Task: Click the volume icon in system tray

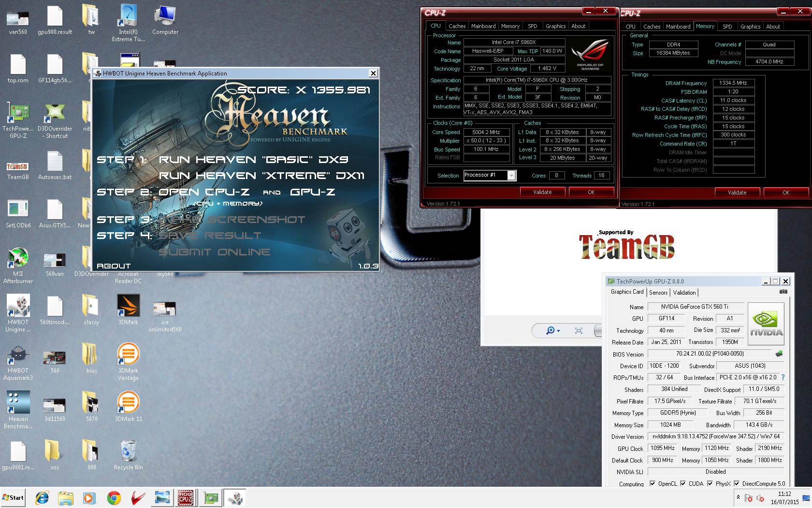Action: (760, 497)
